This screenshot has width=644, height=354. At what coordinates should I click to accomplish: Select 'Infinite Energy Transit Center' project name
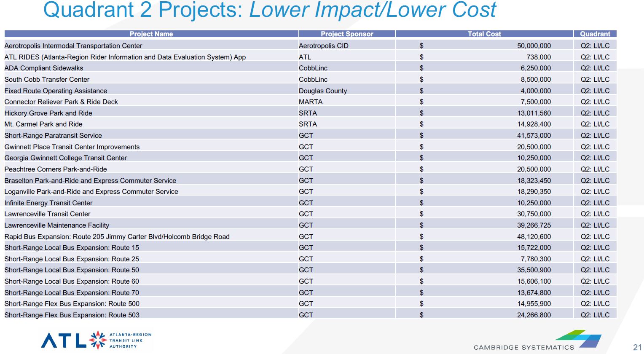(48, 203)
